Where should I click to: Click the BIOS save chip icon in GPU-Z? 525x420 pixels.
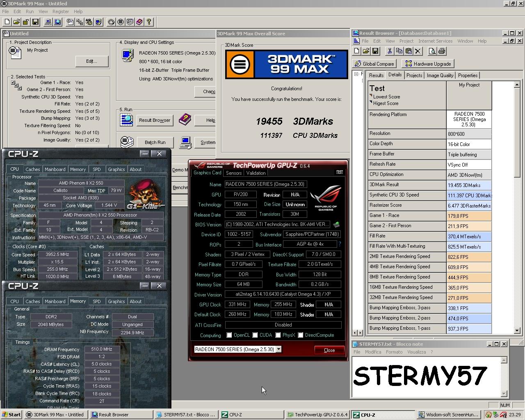tap(336, 224)
